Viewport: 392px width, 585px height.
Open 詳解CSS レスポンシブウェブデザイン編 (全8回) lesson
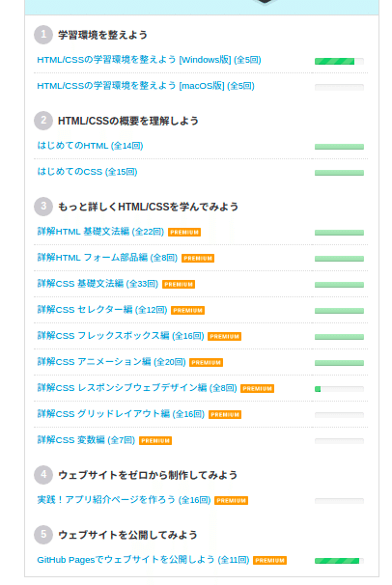point(136,388)
